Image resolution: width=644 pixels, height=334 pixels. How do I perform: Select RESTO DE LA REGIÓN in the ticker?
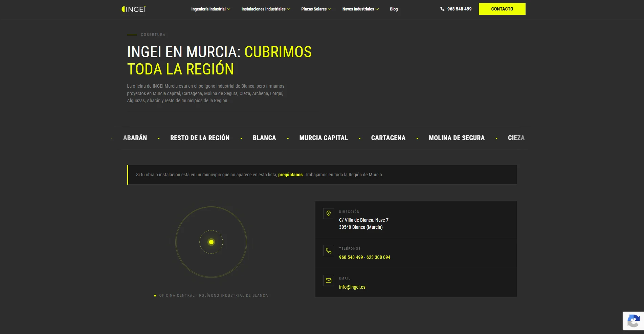tap(200, 138)
